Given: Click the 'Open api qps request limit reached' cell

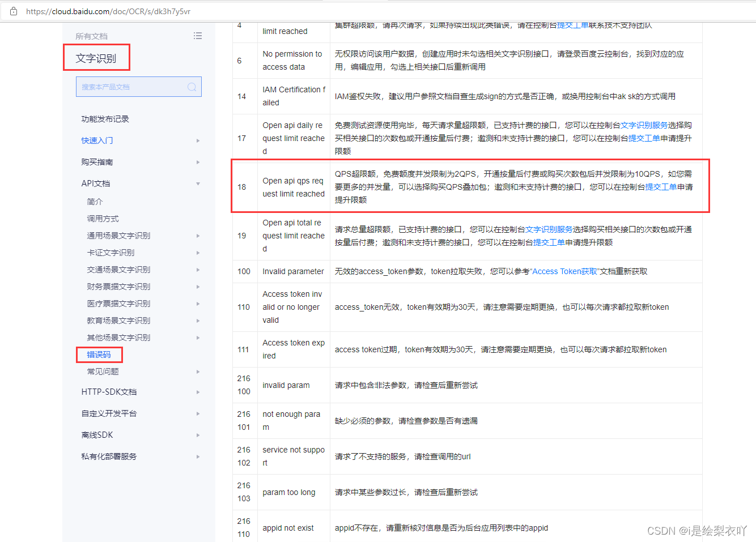Looking at the screenshot, I should point(294,187).
